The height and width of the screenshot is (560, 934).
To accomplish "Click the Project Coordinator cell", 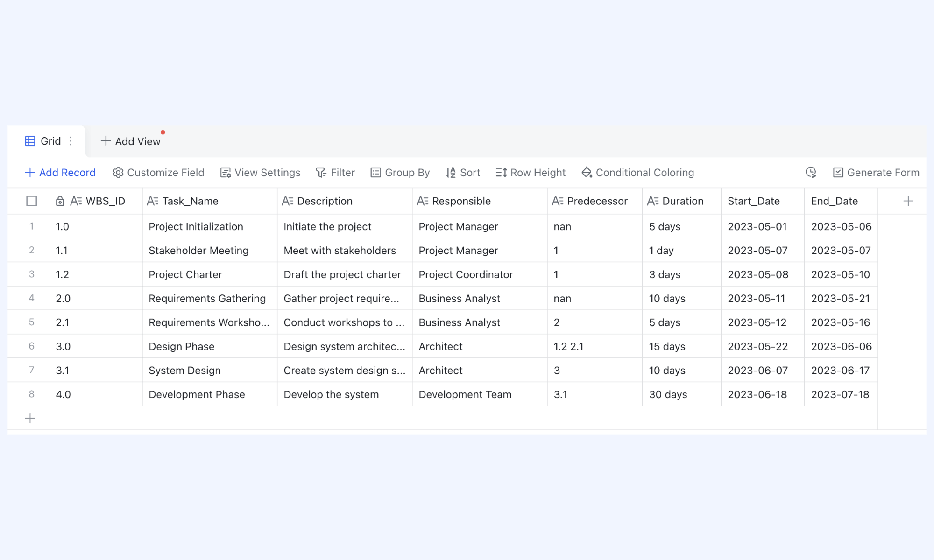I will (480, 274).
